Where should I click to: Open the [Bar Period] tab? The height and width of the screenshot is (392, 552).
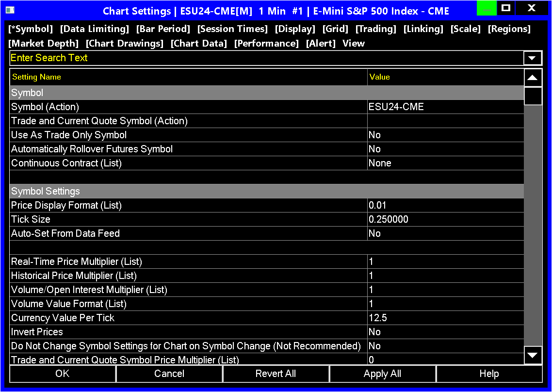[163, 29]
